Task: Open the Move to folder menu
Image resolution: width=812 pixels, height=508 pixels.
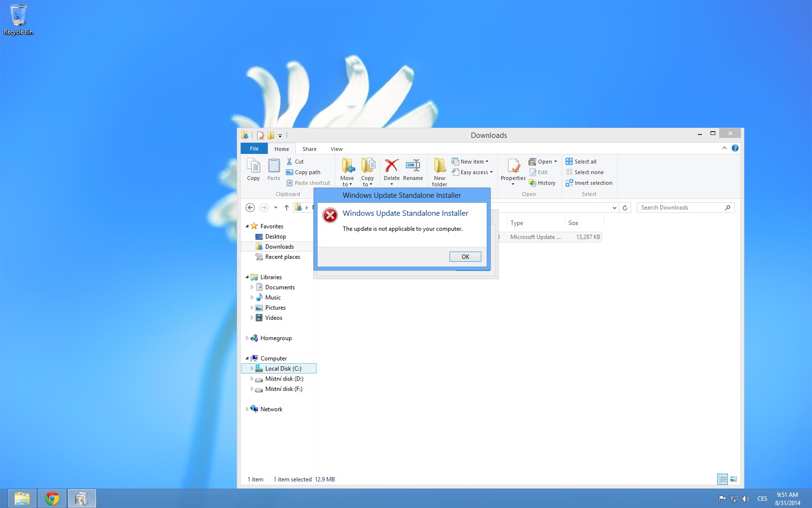Action: (347, 172)
